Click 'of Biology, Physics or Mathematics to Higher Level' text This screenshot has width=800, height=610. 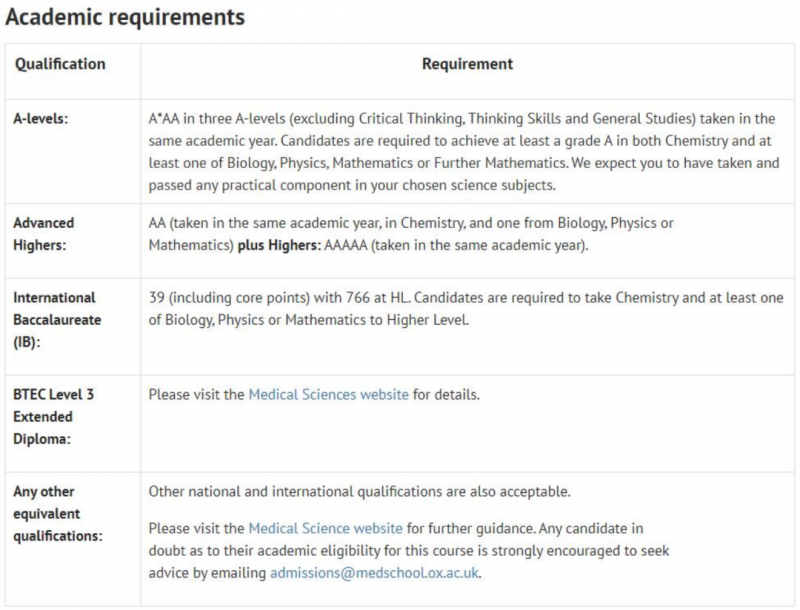309,320
